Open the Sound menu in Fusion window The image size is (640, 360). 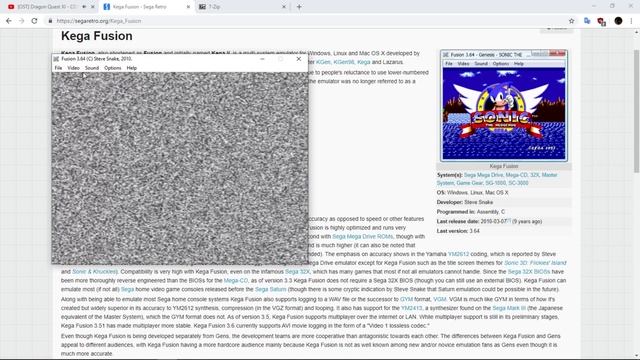click(x=92, y=68)
